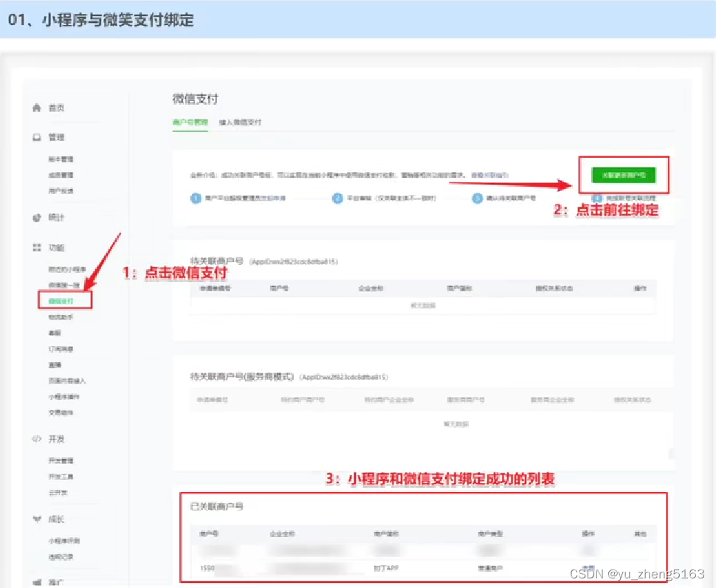Open 版本管理 in the sidebar
Viewport: 716px width, 588px height.
point(61,159)
